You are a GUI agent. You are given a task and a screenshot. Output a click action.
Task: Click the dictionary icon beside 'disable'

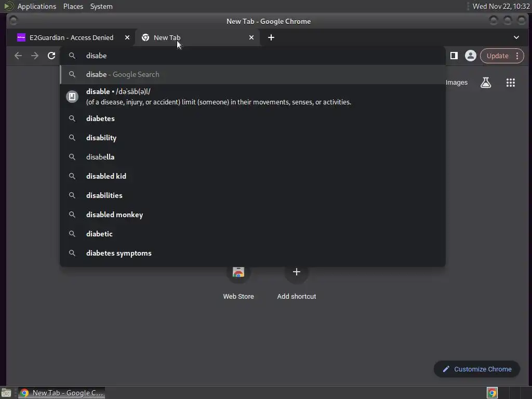click(x=72, y=97)
